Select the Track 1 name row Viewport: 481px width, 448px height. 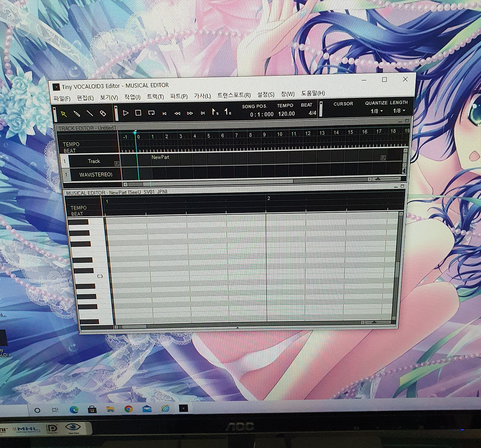94,161
